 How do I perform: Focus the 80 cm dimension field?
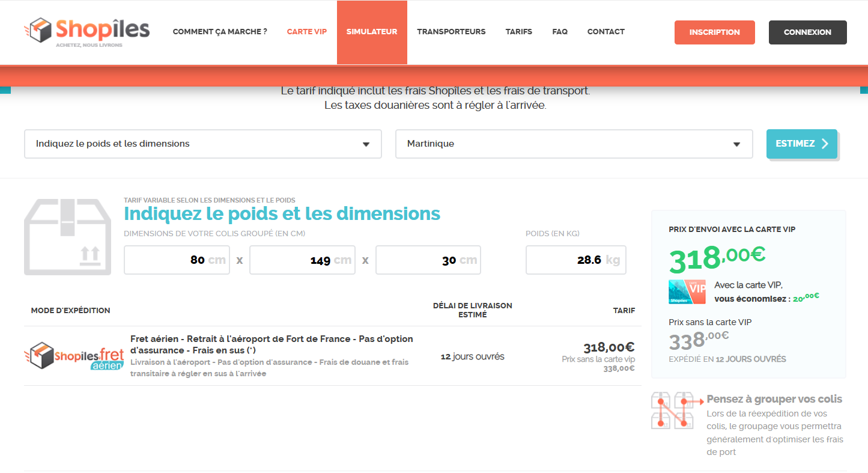(x=177, y=260)
